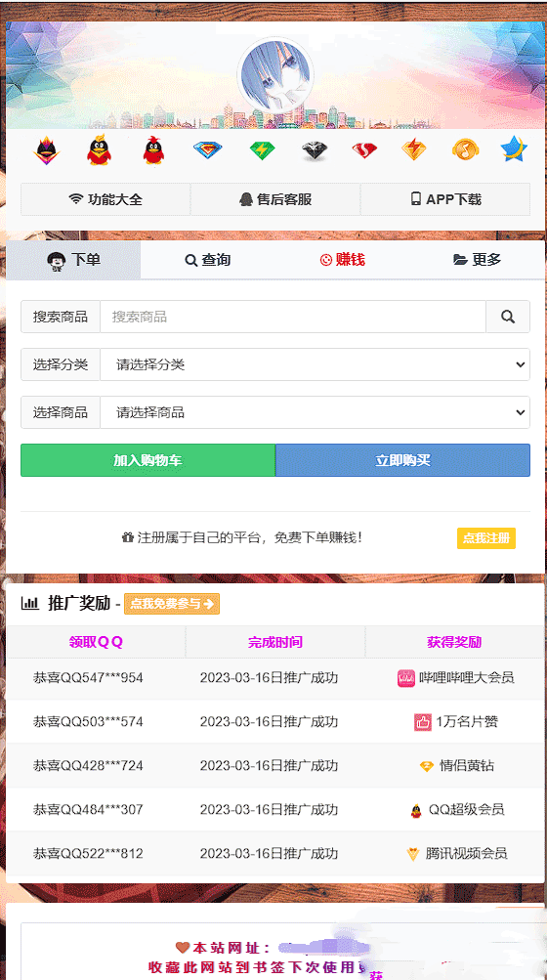Click the row 恭喜QQ484***307
The width and height of the screenshot is (547, 980).
pyautogui.click(x=275, y=809)
